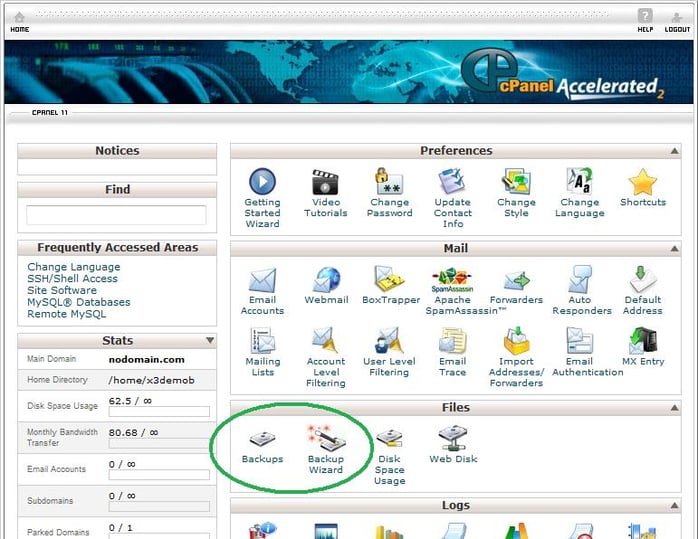Image resolution: width=698 pixels, height=539 pixels.
Task: Open the Email Authentication icon
Action: pyautogui.click(x=579, y=340)
